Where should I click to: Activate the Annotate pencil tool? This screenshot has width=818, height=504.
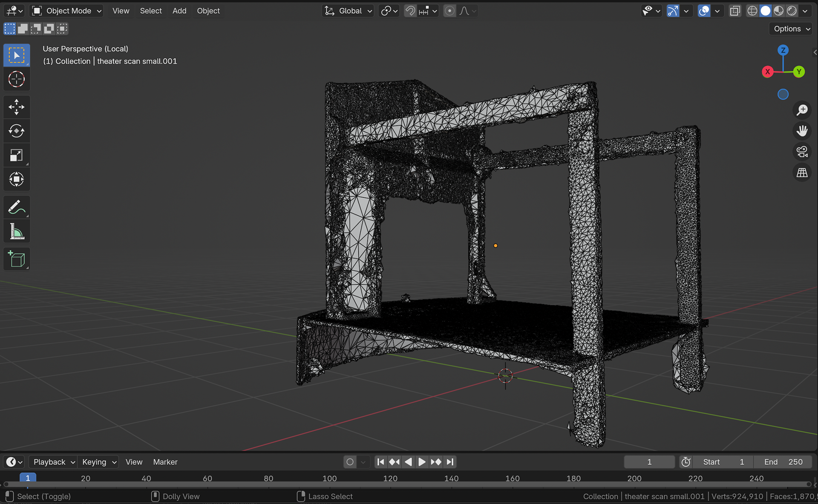[17, 207]
